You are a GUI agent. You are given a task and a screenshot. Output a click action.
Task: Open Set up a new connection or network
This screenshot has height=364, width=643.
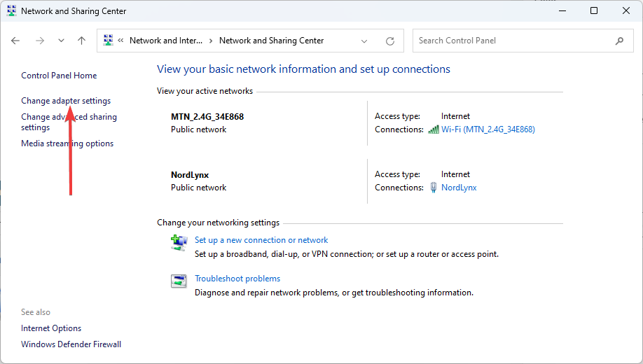pos(261,240)
